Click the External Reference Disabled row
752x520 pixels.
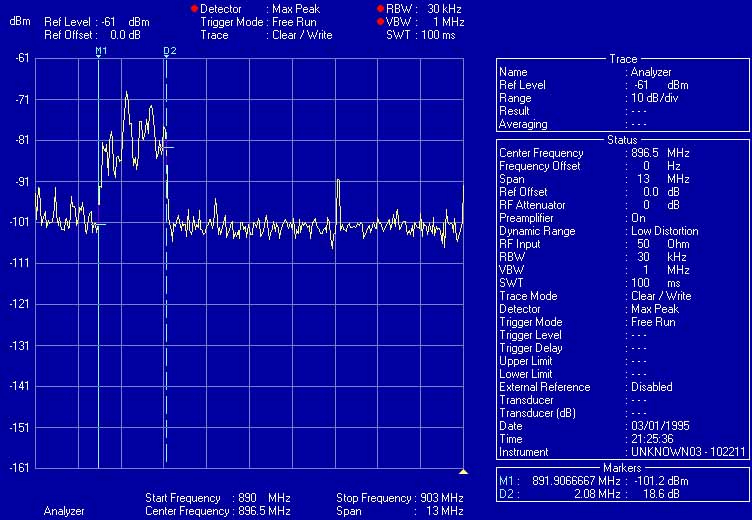point(620,387)
